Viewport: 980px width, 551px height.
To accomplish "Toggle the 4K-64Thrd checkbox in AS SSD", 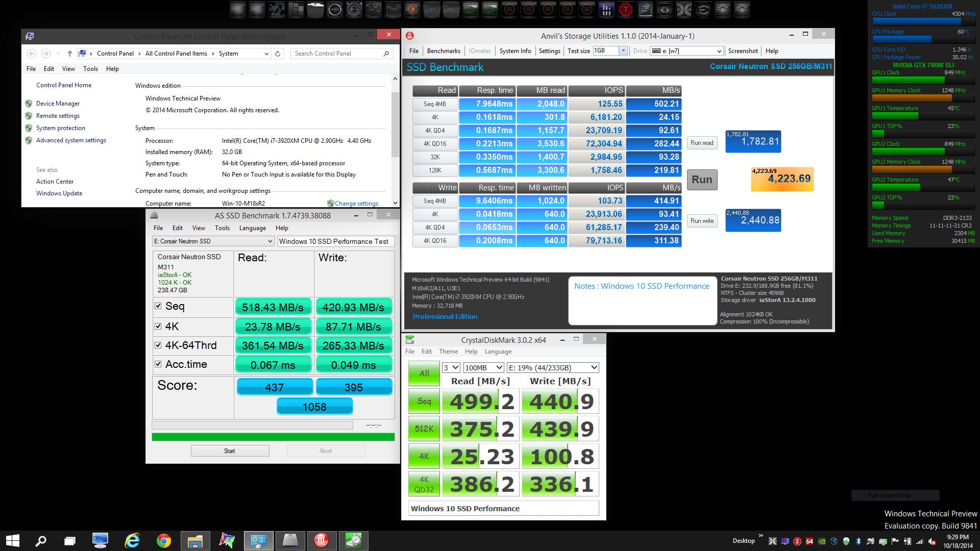I will point(158,345).
